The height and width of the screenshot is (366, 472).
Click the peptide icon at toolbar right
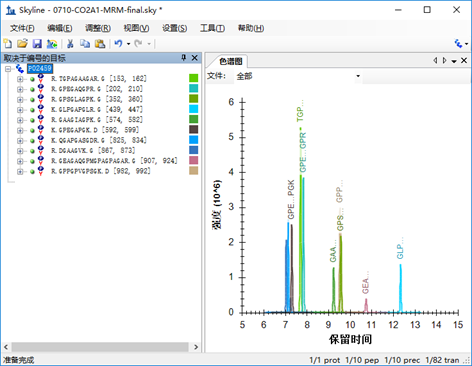[459, 43]
